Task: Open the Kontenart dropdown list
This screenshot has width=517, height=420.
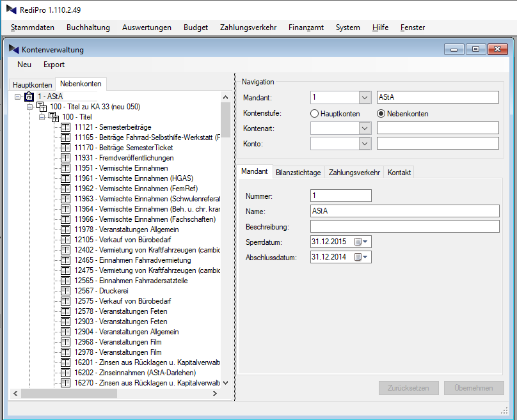Action: point(364,128)
